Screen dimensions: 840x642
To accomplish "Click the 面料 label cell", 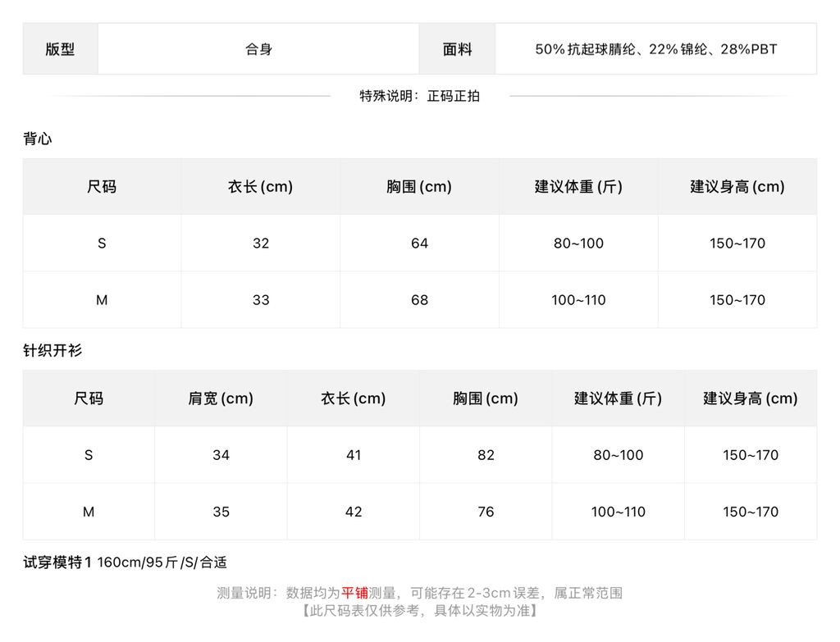I will (x=457, y=48).
